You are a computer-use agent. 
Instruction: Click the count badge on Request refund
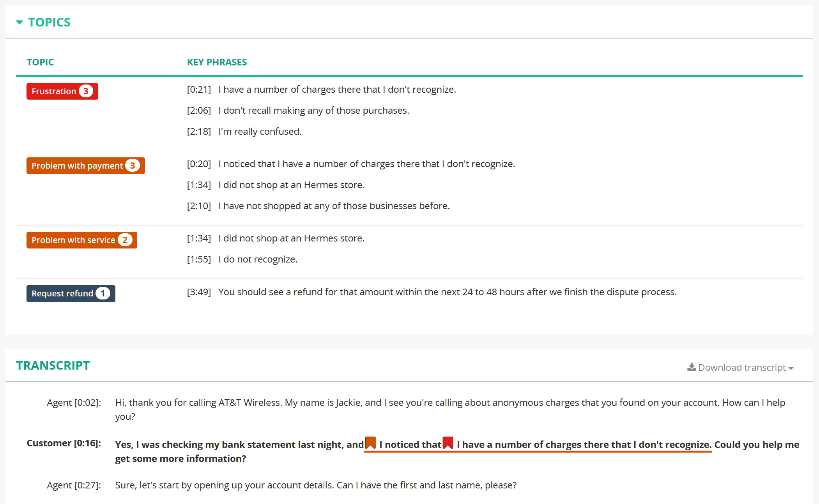(x=102, y=293)
